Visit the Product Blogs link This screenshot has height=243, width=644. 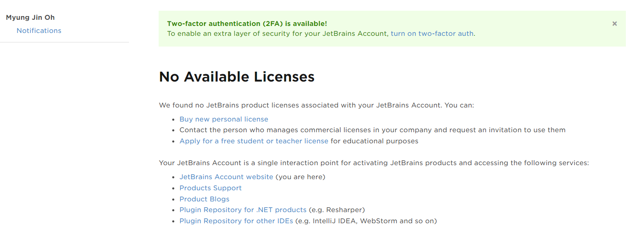coord(204,199)
